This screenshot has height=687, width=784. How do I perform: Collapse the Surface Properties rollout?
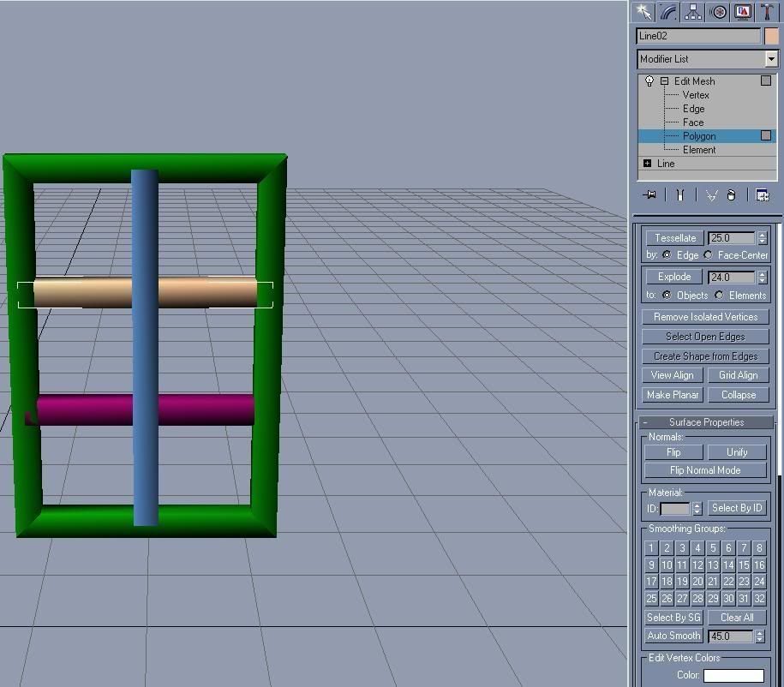click(645, 422)
